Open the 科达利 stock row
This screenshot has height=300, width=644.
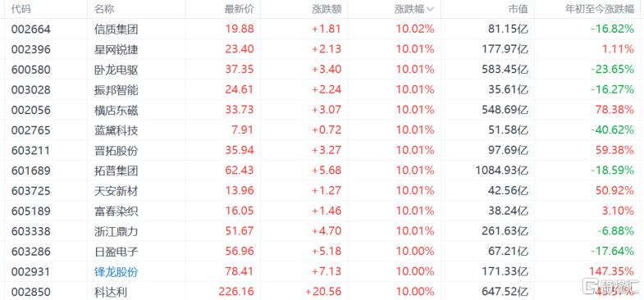(x=322, y=292)
